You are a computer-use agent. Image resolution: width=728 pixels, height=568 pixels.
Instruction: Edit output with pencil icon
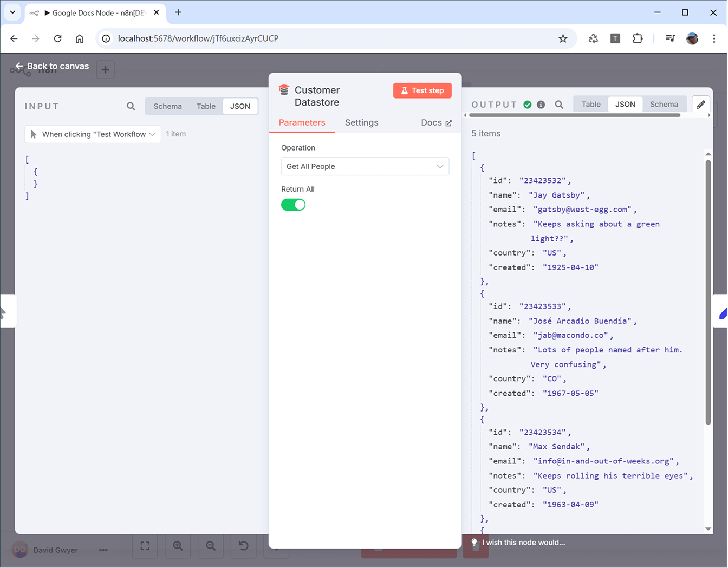click(701, 105)
